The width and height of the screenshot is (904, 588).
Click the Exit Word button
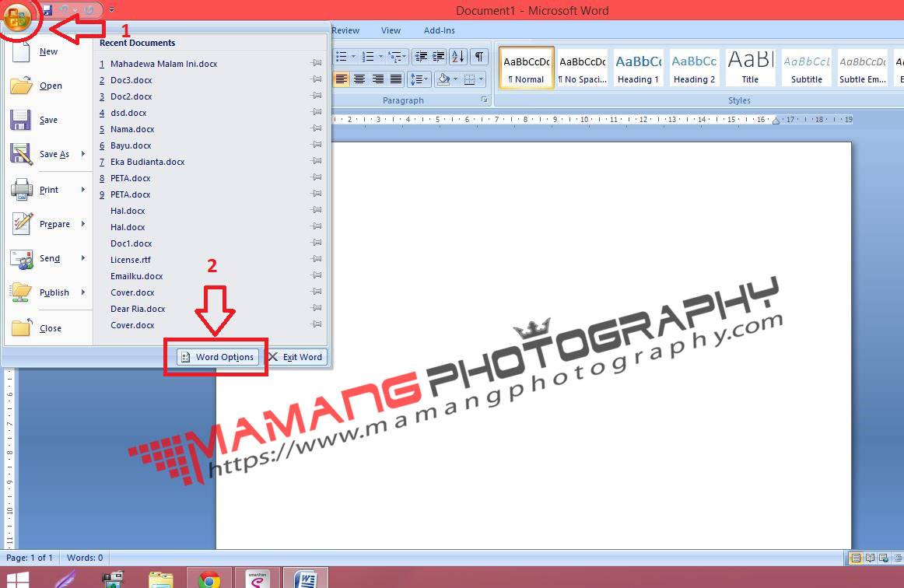296,357
